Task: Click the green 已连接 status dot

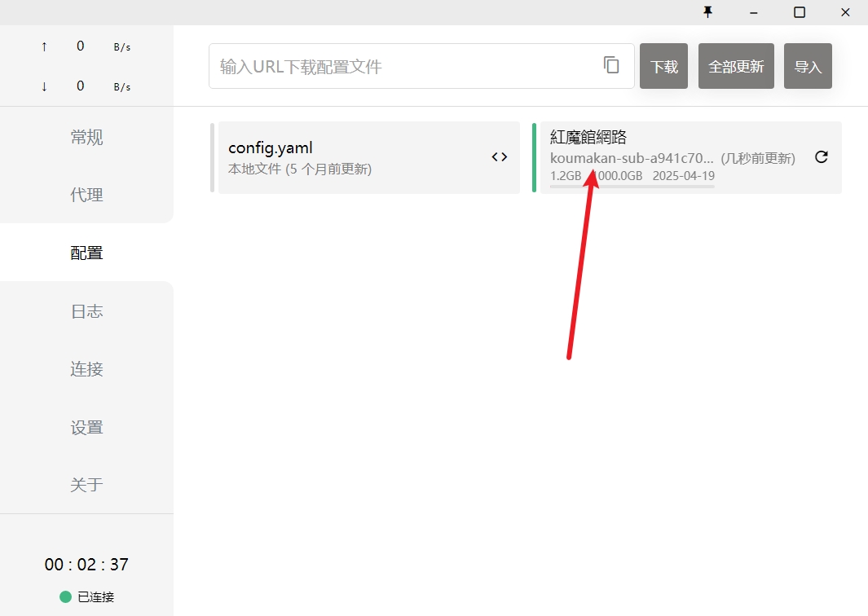Action: (65, 596)
